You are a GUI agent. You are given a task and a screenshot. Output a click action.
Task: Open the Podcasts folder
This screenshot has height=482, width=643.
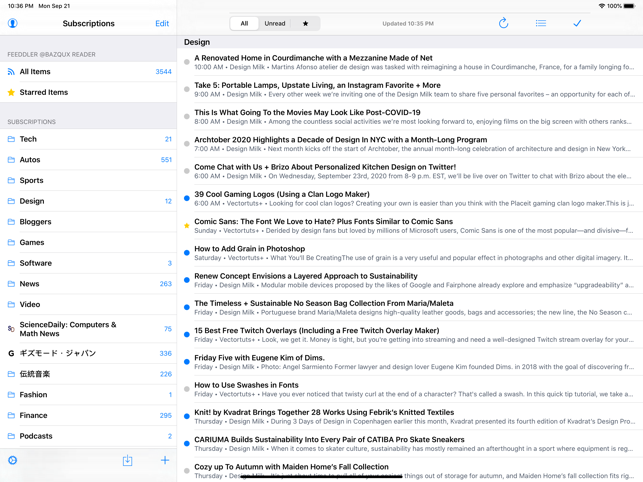coord(88,436)
